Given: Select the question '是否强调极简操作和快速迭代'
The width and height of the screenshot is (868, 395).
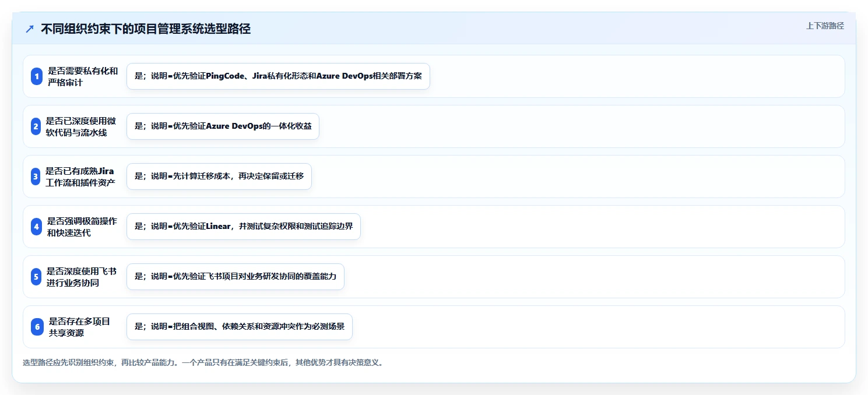Looking at the screenshot, I should point(82,227).
